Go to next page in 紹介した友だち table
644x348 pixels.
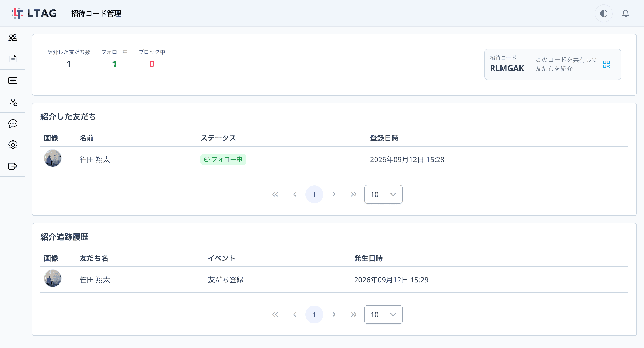pyautogui.click(x=334, y=194)
